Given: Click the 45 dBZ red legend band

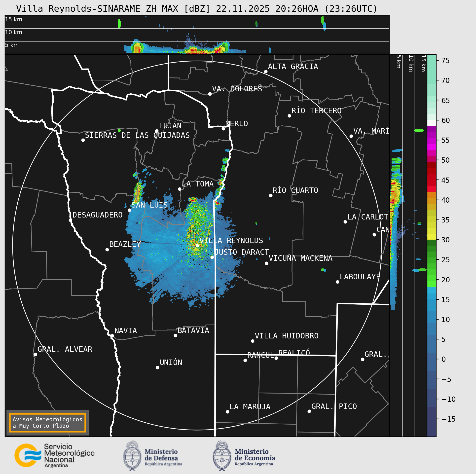Looking at the screenshot, I should (432, 180).
